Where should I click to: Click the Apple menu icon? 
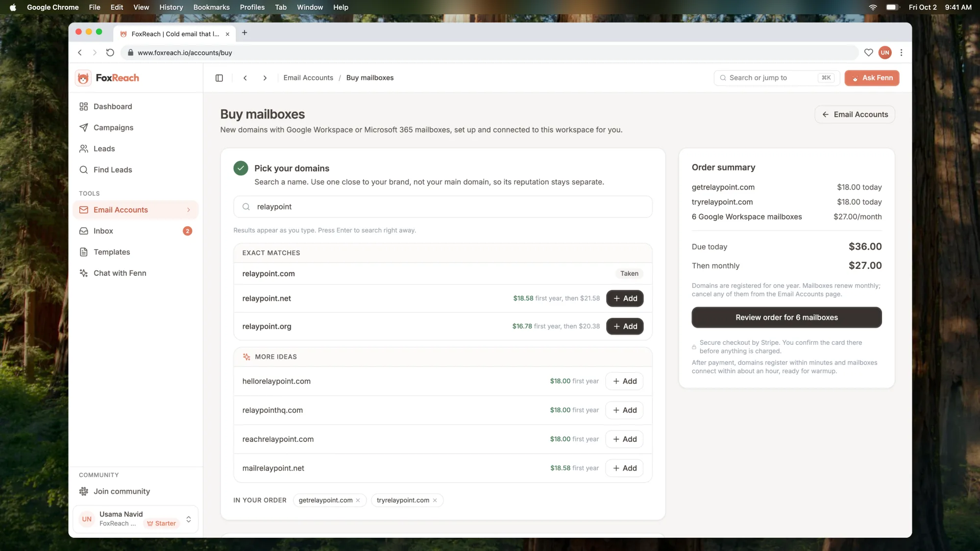pos(13,7)
